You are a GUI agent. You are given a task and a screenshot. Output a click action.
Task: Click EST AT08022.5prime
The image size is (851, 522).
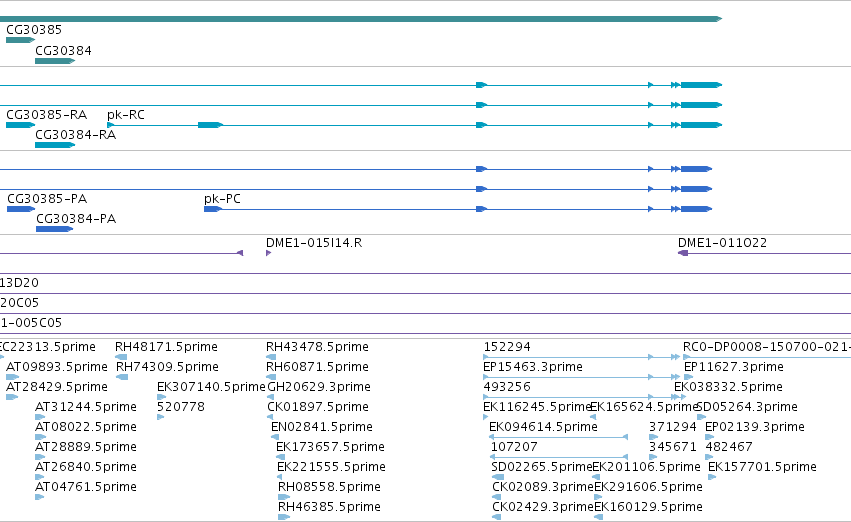pos(86,427)
